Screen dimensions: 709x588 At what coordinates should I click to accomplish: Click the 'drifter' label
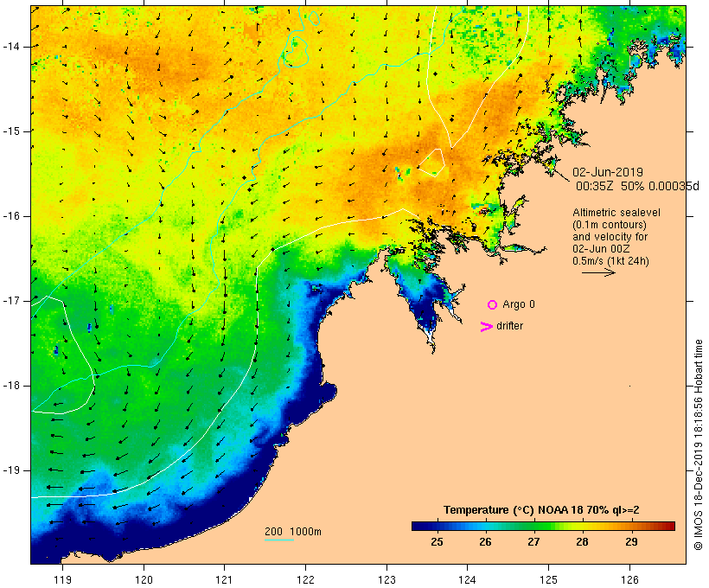pyautogui.click(x=509, y=326)
